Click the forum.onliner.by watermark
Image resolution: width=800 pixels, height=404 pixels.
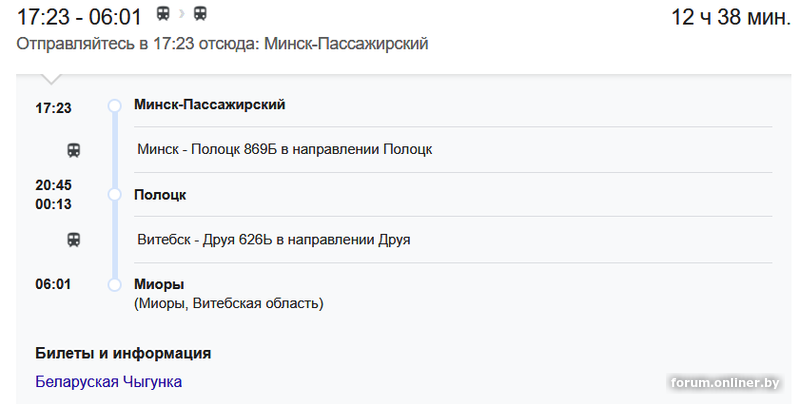(x=726, y=383)
